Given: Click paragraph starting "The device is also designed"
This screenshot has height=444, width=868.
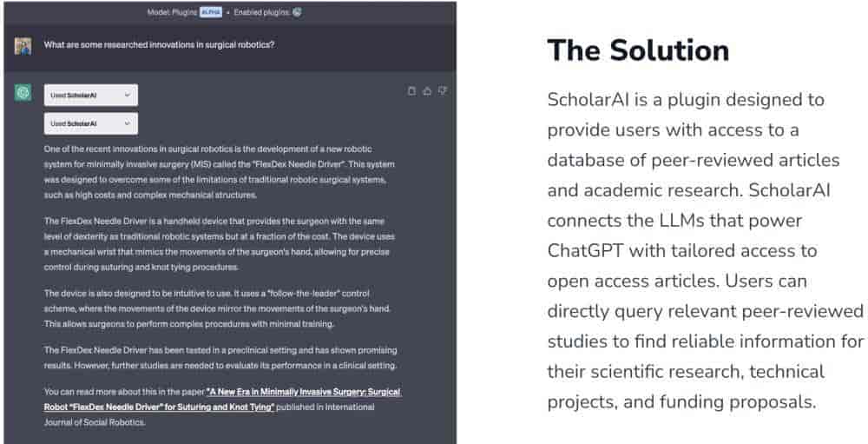Looking at the screenshot, I should pos(217,309).
